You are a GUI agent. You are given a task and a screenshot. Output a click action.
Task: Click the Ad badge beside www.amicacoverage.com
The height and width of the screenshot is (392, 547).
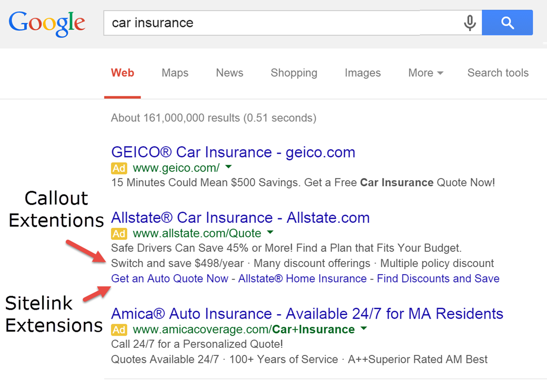tap(119, 330)
